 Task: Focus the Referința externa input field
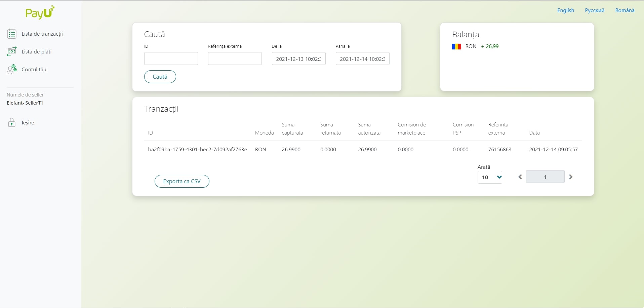235,59
